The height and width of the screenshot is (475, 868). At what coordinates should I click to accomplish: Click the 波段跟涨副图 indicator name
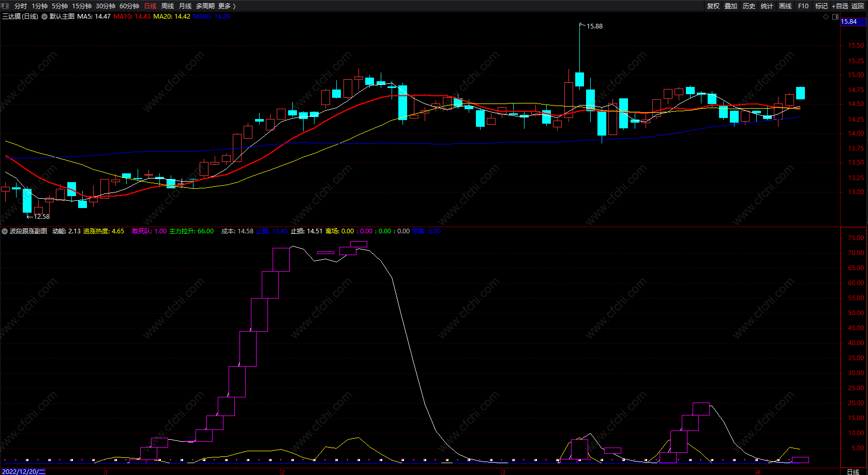click(x=28, y=231)
